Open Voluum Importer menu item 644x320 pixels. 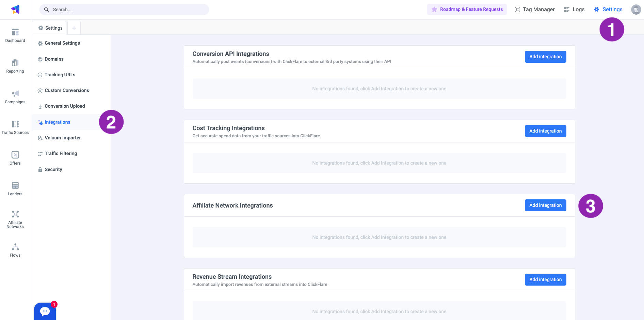click(x=72, y=138)
